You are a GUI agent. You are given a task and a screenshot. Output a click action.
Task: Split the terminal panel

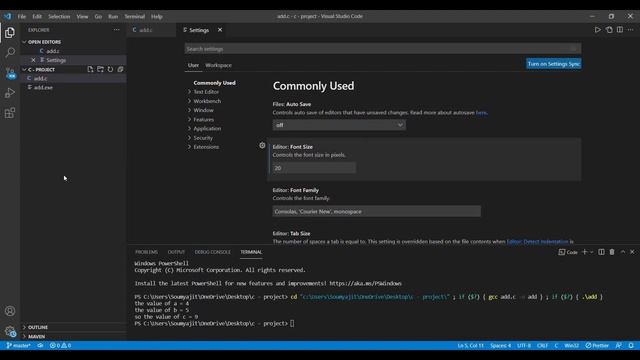[x=601, y=252]
